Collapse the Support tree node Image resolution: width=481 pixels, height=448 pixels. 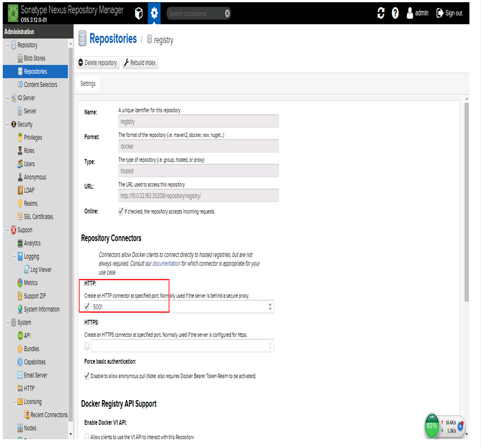(8, 230)
